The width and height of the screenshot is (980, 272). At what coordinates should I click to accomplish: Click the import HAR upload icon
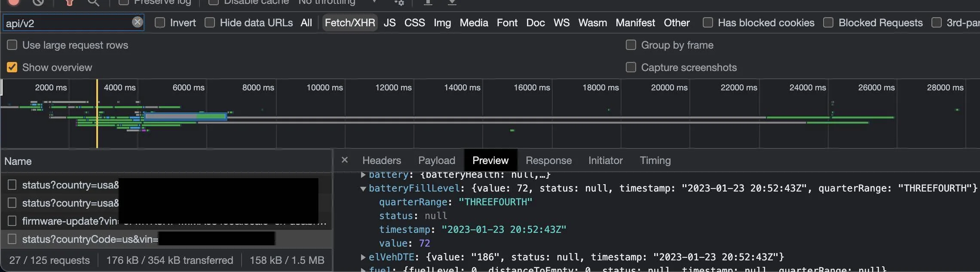[428, 2]
